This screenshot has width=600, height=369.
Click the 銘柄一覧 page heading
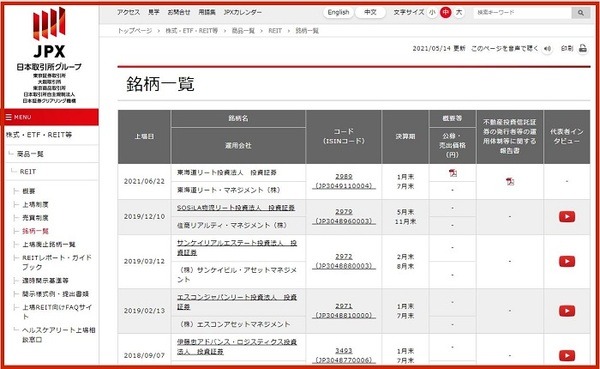coord(160,84)
